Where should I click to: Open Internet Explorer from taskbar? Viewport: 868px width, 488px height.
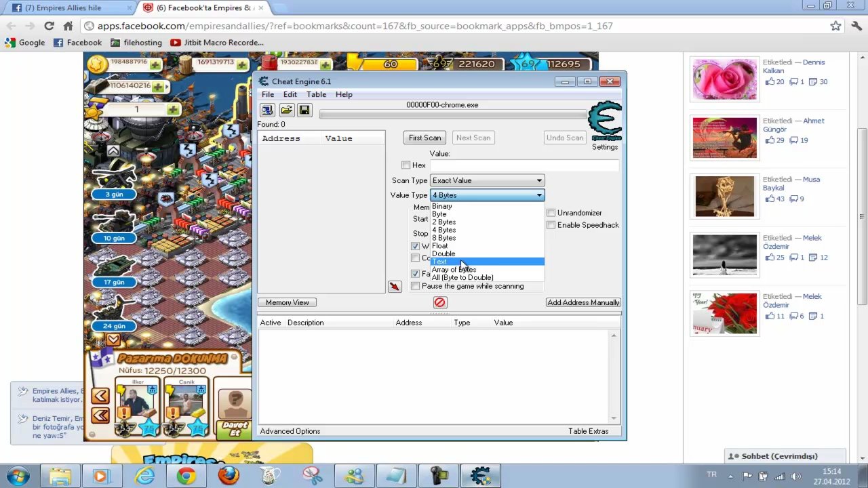coord(144,476)
